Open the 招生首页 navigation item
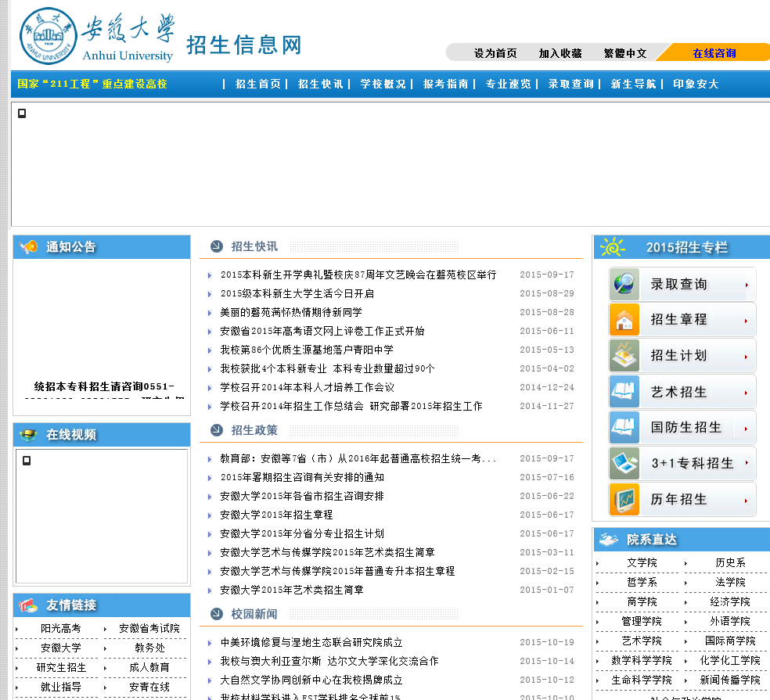Viewport: 770px width, 700px height. (x=257, y=84)
